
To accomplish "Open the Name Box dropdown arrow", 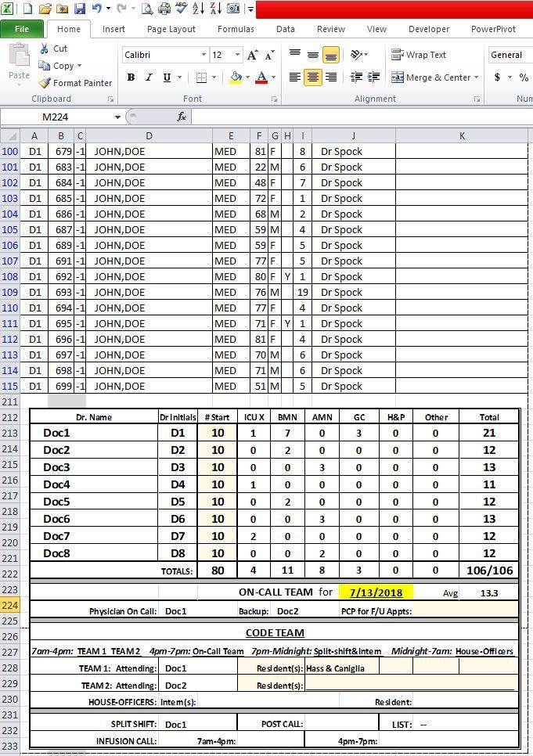I will (117, 117).
